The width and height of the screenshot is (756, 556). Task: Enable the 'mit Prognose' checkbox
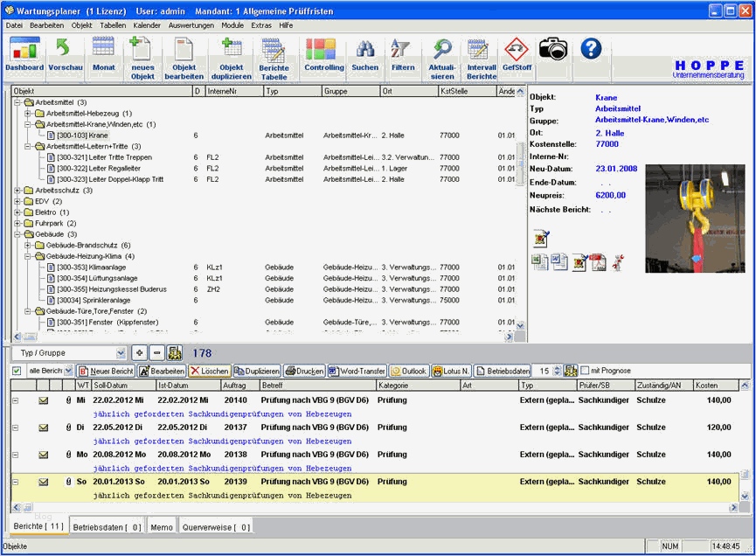[x=585, y=371]
